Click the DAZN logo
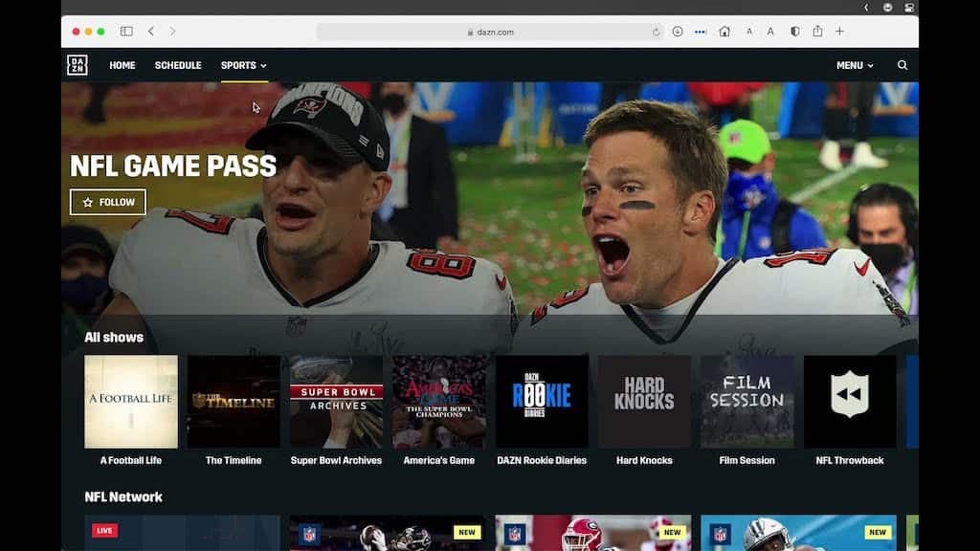 click(x=78, y=65)
